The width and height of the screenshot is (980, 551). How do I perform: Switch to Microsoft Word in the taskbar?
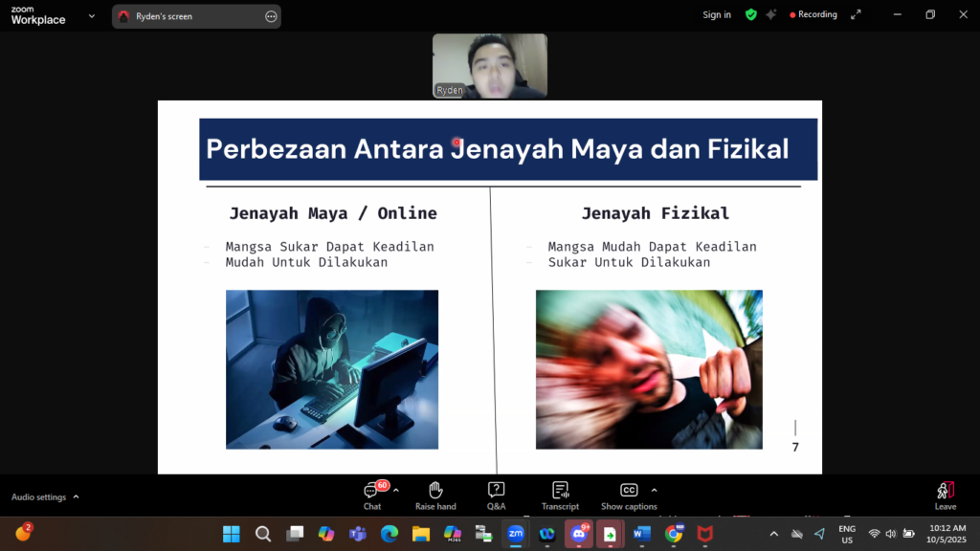pos(642,534)
